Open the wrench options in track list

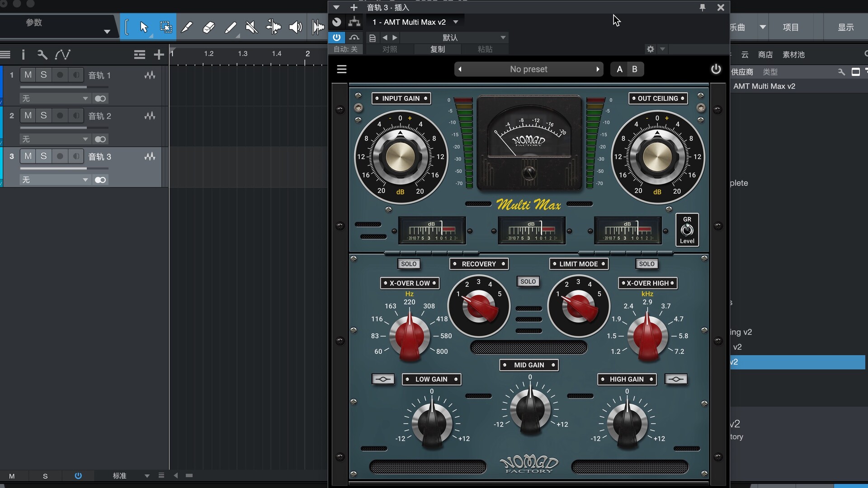click(42, 55)
